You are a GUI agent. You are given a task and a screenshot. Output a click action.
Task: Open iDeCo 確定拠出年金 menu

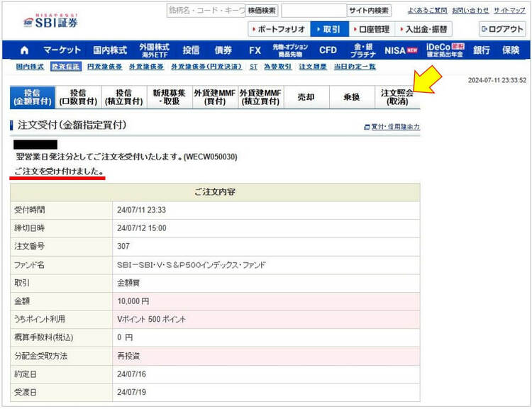(445, 50)
